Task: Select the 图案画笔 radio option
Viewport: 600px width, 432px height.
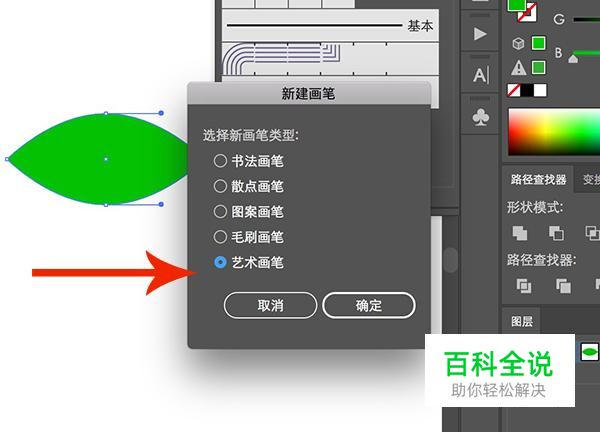Action: coord(249,212)
